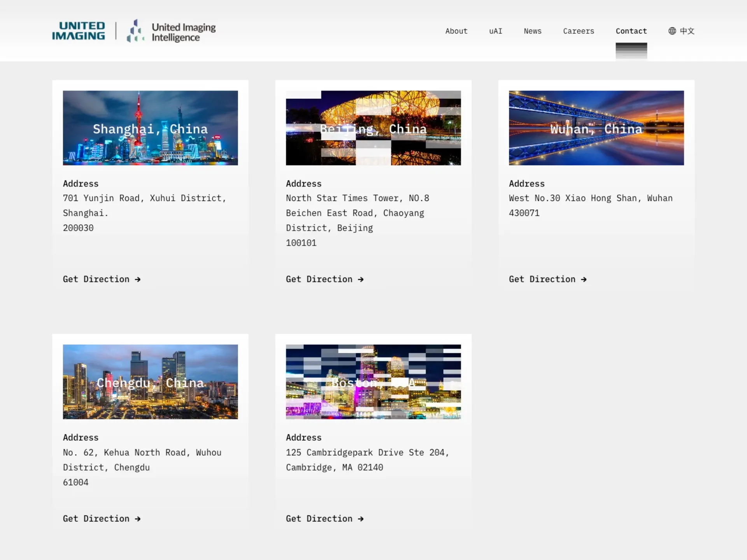The height and width of the screenshot is (560, 747).
Task: Open the uAI navigation item
Action: [x=495, y=31]
